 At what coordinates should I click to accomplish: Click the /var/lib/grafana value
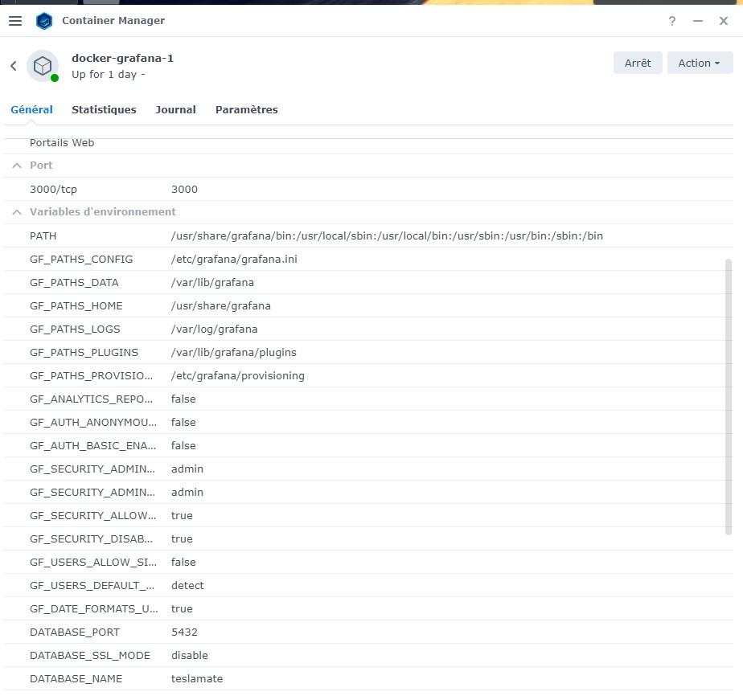212,283
